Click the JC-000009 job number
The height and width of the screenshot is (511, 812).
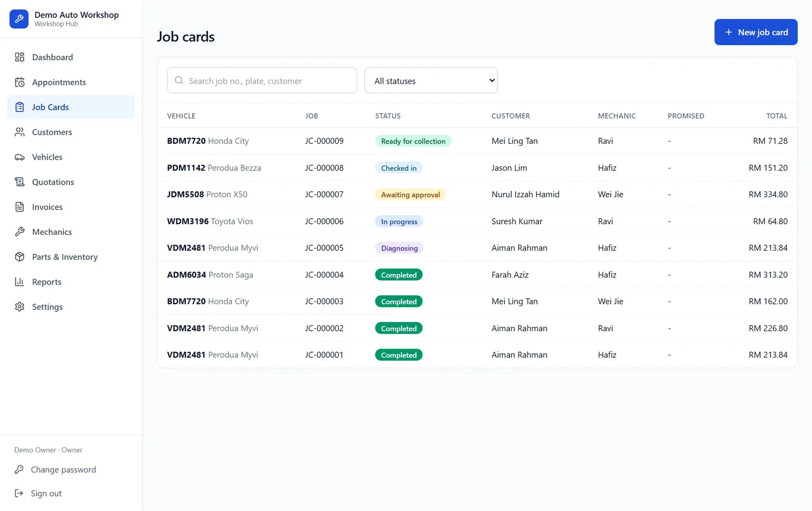coord(324,141)
